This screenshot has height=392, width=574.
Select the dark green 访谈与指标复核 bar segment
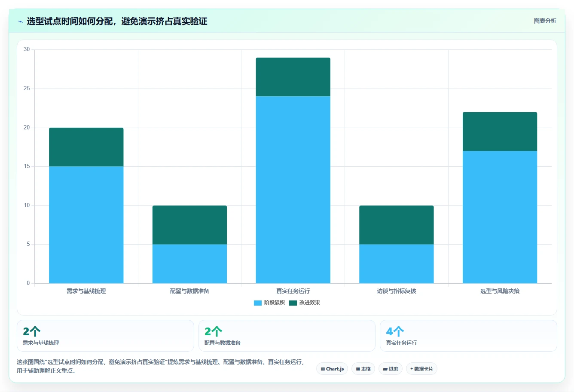click(x=397, y=225)
